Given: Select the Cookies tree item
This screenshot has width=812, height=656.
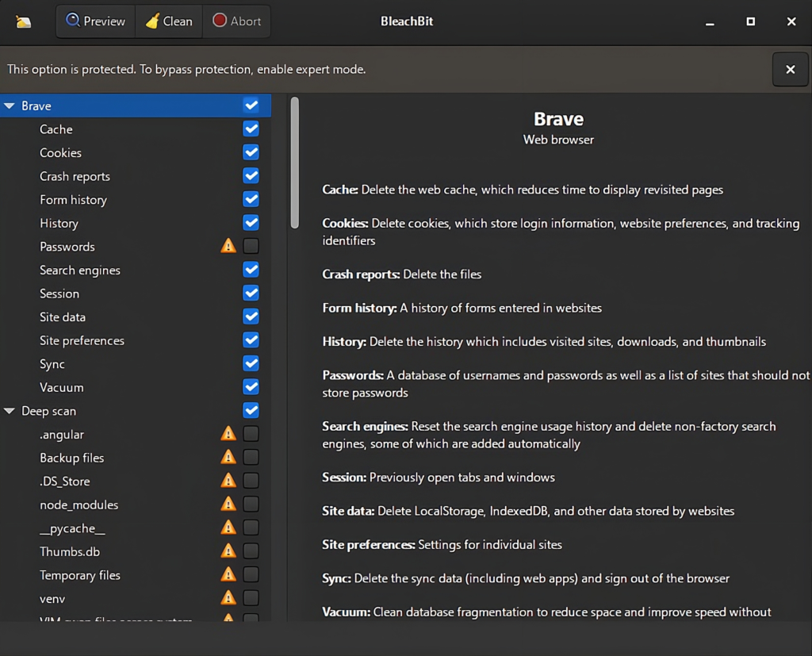Looking at the screenshot, I should (x=136, y=153).
